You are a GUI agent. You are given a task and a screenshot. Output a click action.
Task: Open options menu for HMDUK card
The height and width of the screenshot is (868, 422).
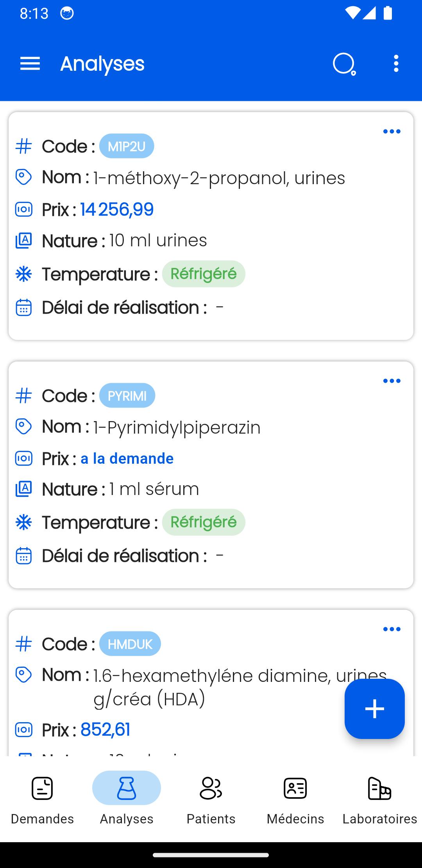pos(392,629)
